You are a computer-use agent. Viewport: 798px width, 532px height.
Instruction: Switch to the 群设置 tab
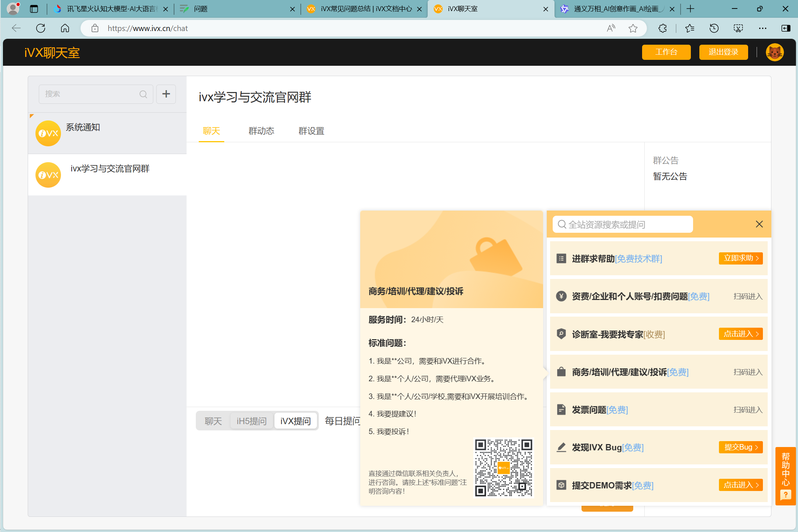[x=311, y=131]
